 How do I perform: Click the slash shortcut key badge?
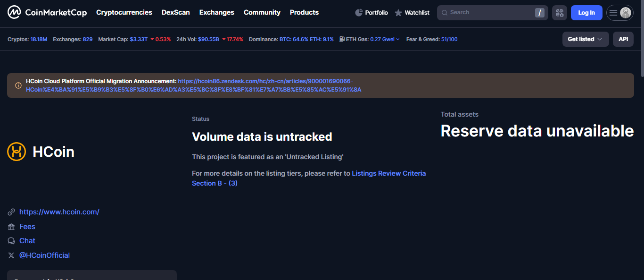coord(539,13)
